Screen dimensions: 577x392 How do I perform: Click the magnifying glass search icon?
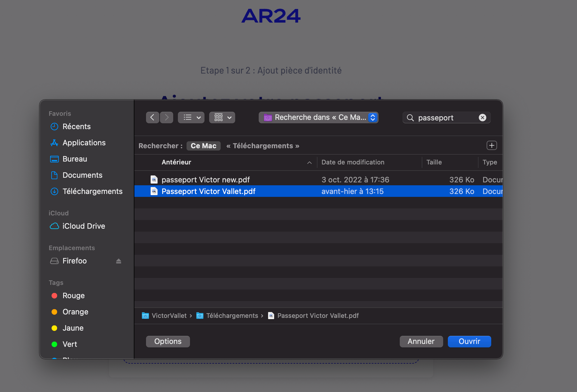(410, 118)
